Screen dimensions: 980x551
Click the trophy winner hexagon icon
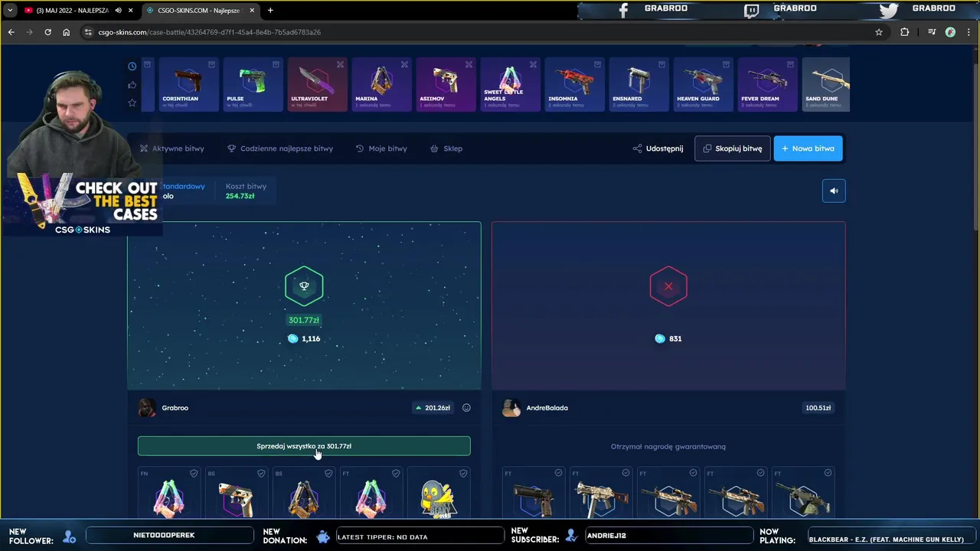(304, 286)
